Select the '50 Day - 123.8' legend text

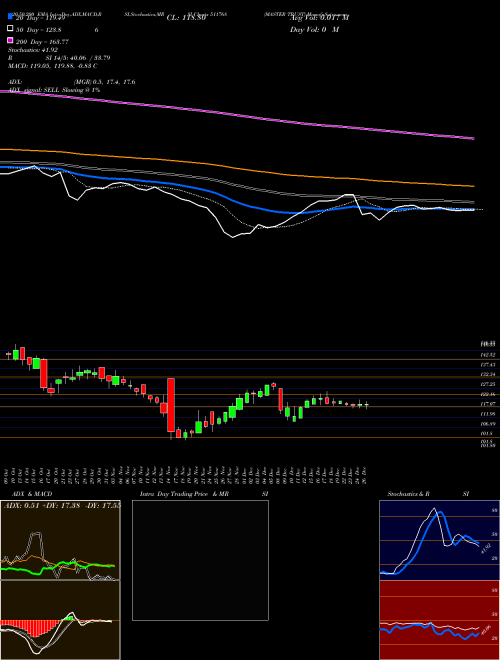point(39,30)
